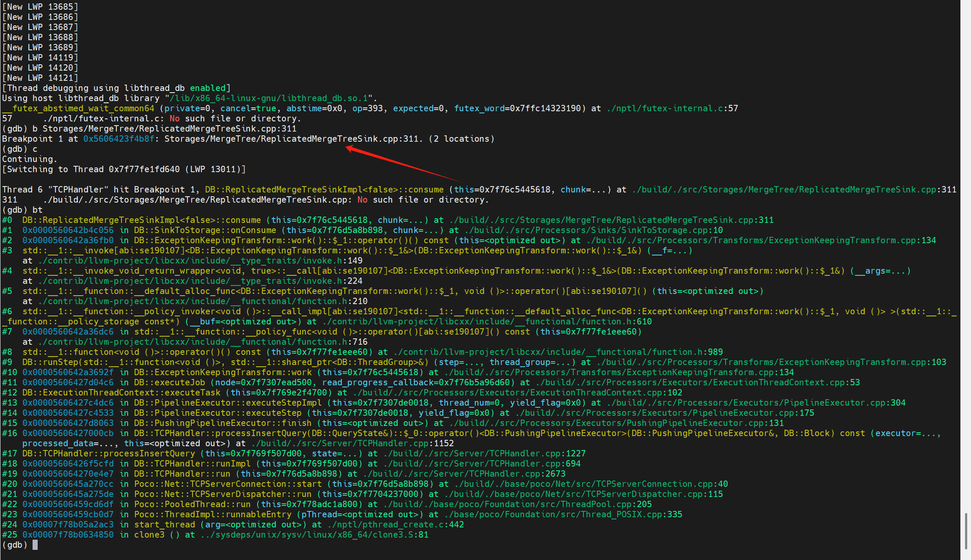Click 'function.h:610' file path

coord(487,321)
